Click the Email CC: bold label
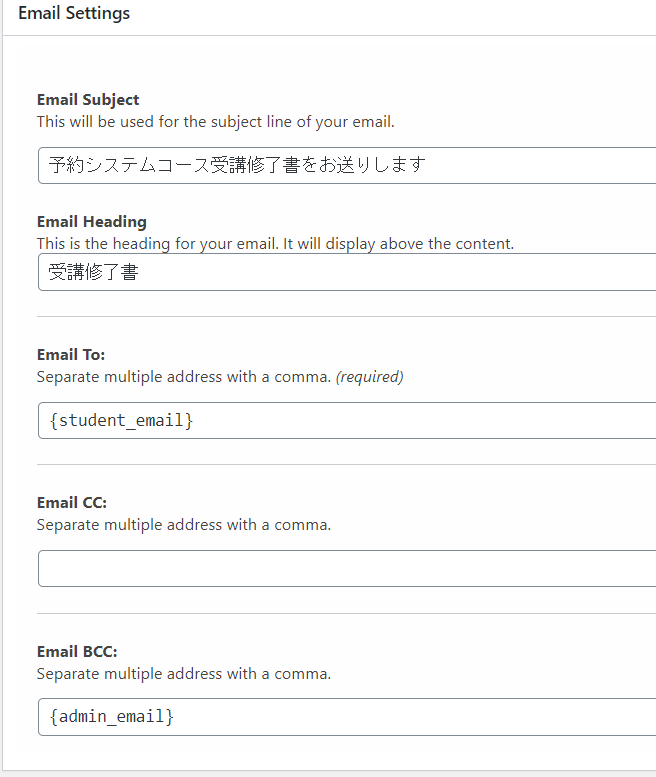This screenshot has width=656, height=777. click(72, 502)
